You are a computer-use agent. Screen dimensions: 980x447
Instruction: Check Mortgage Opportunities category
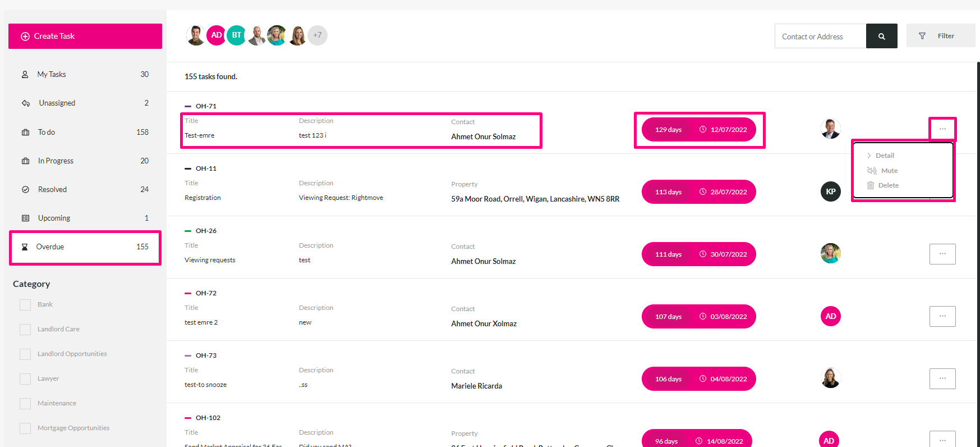pos(25,428)
